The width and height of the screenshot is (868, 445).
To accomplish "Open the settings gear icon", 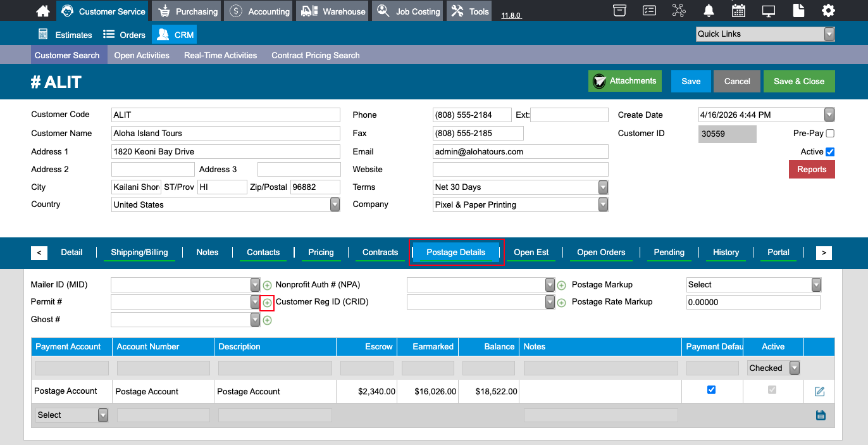I will [828, 11].
